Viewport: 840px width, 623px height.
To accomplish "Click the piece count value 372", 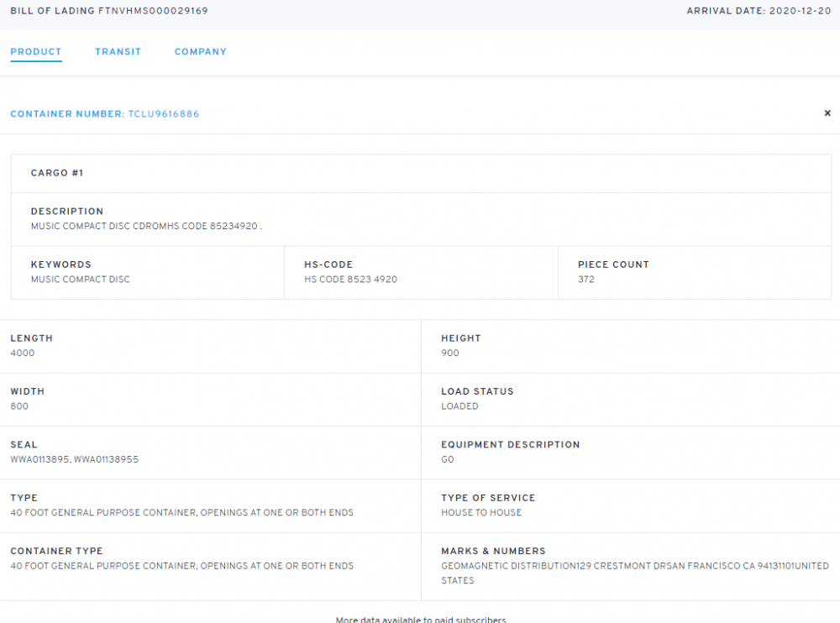I will [586, 280].
